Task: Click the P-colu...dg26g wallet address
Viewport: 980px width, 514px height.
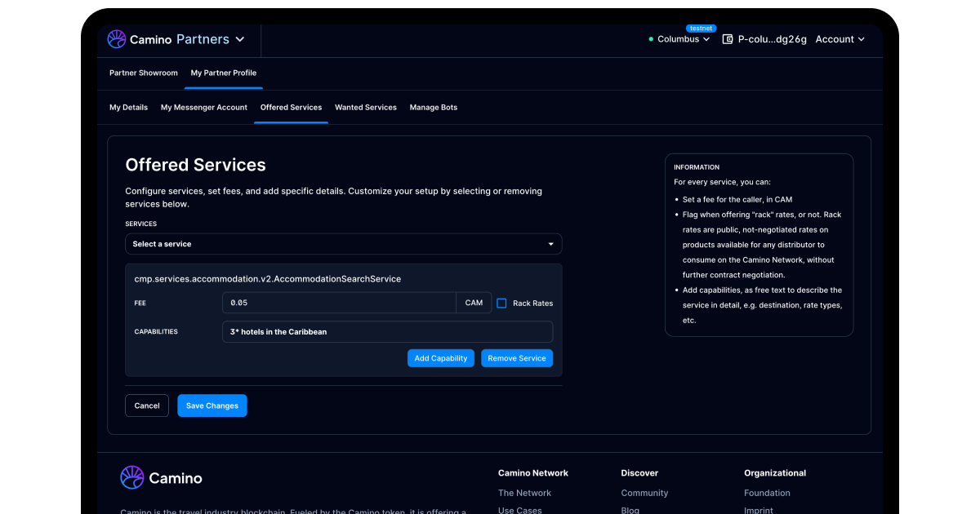Action: point(772,39)
